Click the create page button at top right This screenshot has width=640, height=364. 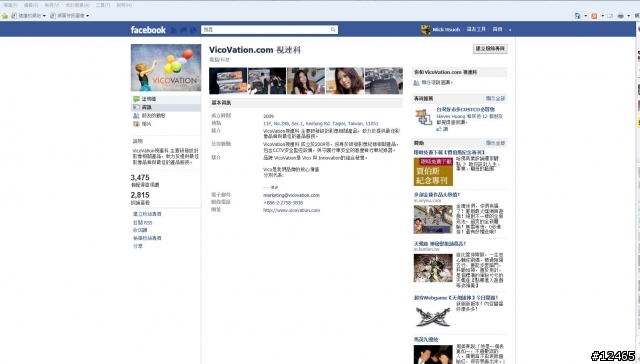pos(490,49)
